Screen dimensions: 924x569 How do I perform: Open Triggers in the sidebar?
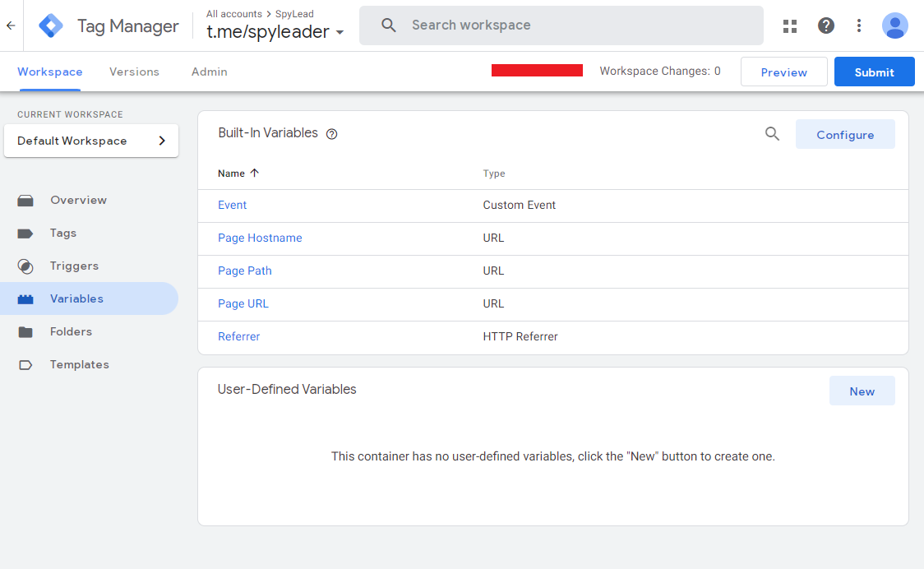coord(74,266)
